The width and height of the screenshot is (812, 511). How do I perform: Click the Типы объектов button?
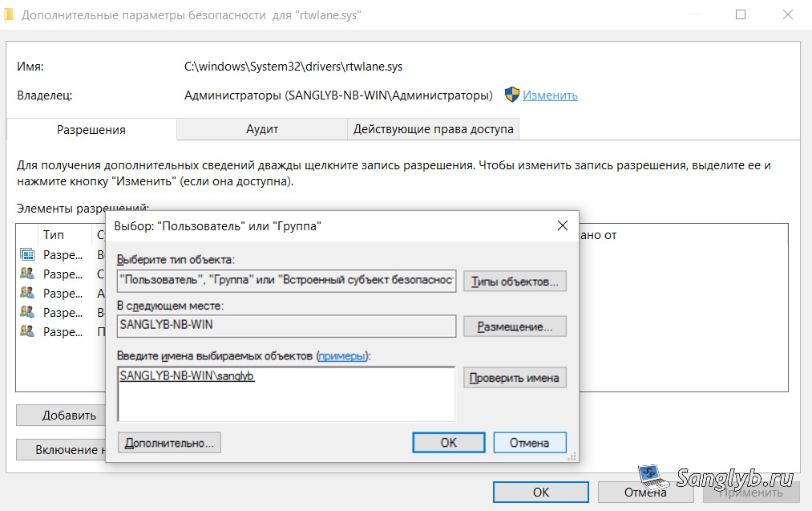[x=515, y=282]
